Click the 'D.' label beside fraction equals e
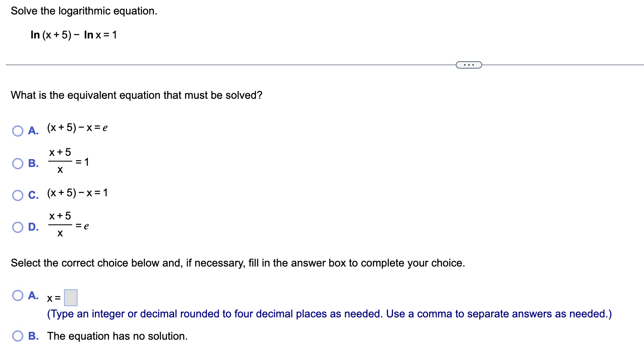The image size is (644, 362). 33,227
